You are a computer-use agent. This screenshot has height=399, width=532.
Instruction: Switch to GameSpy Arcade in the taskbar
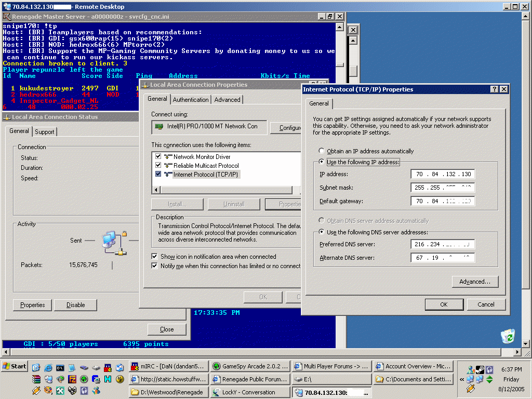[x=249, y=366]
